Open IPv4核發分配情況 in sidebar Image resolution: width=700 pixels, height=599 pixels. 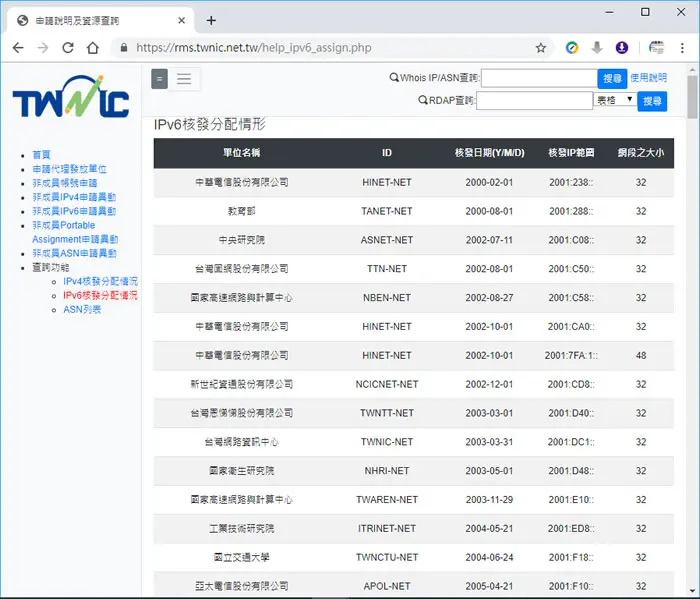click(x=100, y=281)
